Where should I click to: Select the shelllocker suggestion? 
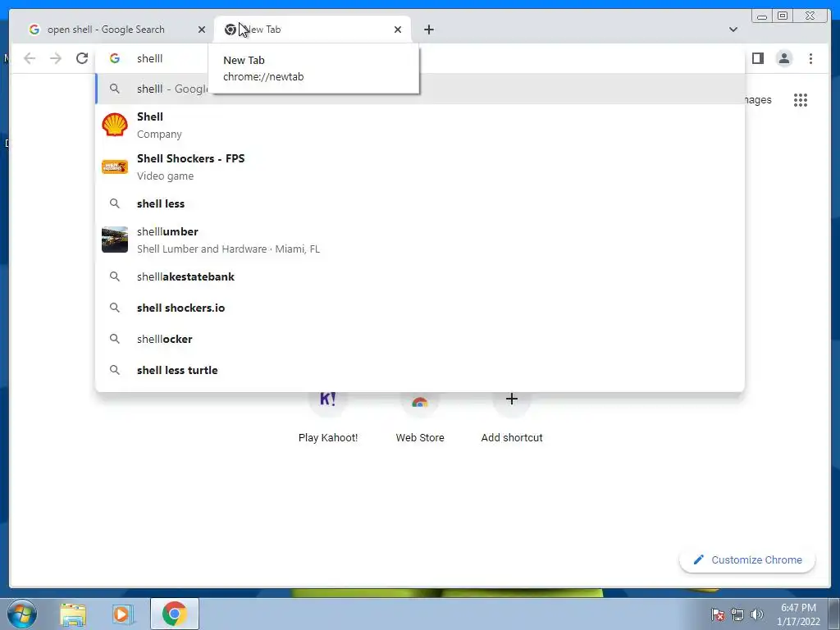pyautogui.click(x=420, y=339)
